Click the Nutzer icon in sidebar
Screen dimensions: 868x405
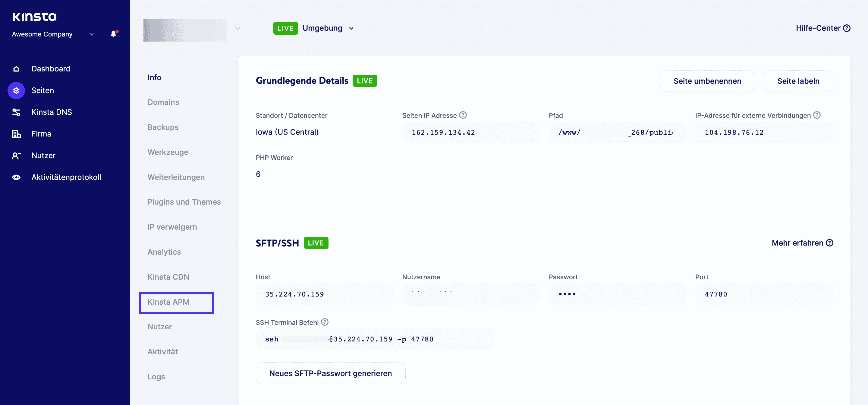pos(17,155)
